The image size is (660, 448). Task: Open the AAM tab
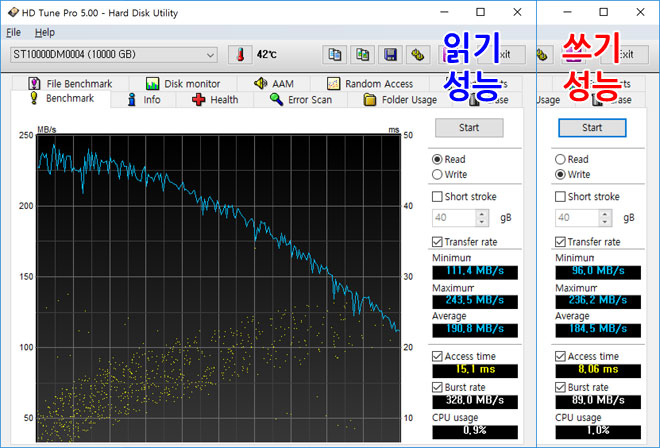tap(274, 84)
